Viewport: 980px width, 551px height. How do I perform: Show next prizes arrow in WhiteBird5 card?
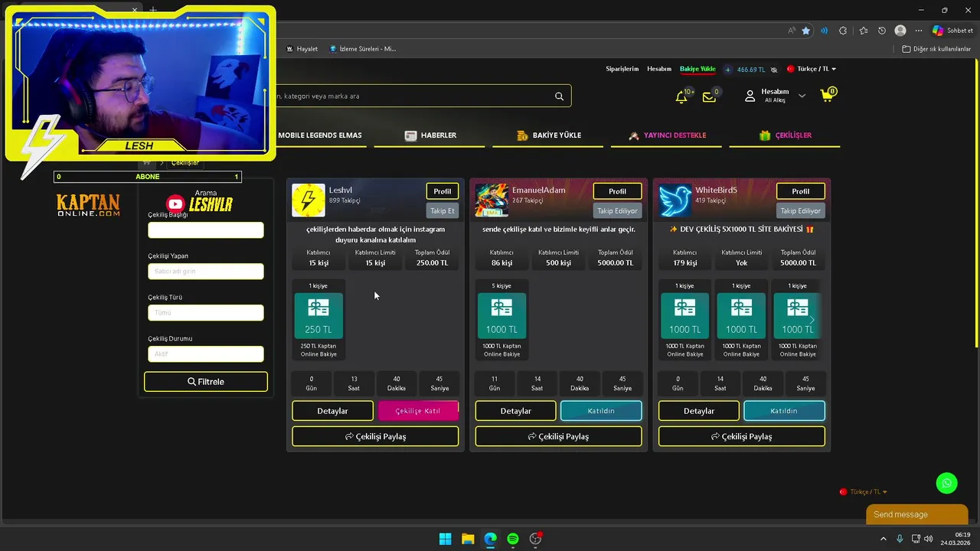pos(812,319)
